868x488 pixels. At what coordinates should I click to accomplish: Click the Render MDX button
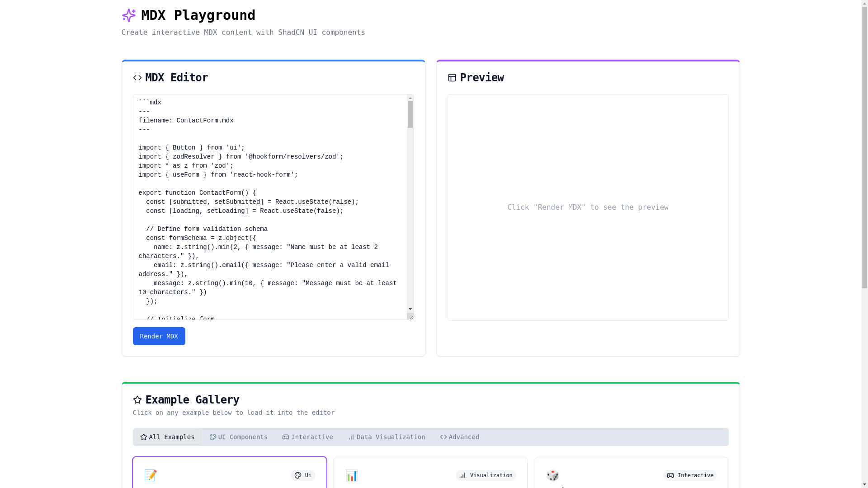click(x=159, y=336)
